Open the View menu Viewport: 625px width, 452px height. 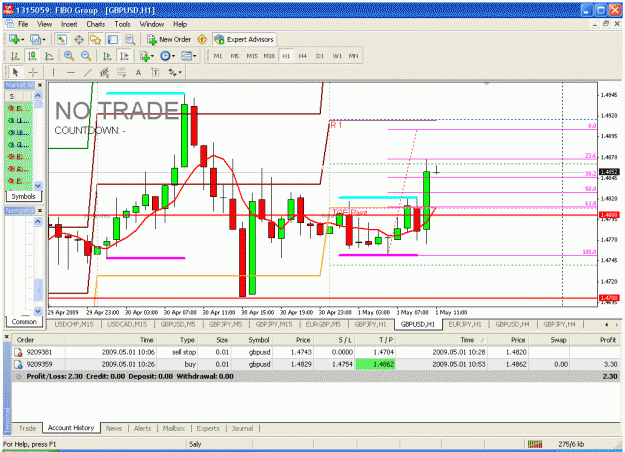[x=45, y=24]
